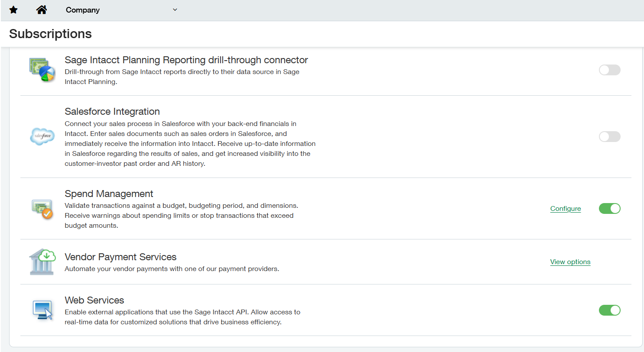Expand the Company application dropdown

pos(175,10)
